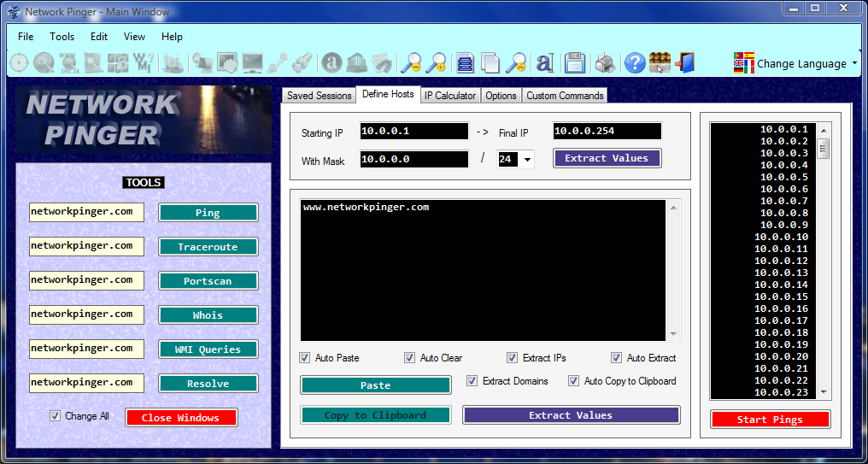
Task: Click the satellite dish computer icon
Action: (202, 62)
